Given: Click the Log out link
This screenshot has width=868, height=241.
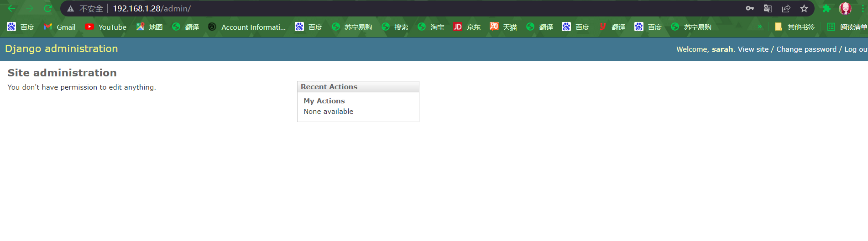Looking at the screenshot, I should click(x=855, y=49).
